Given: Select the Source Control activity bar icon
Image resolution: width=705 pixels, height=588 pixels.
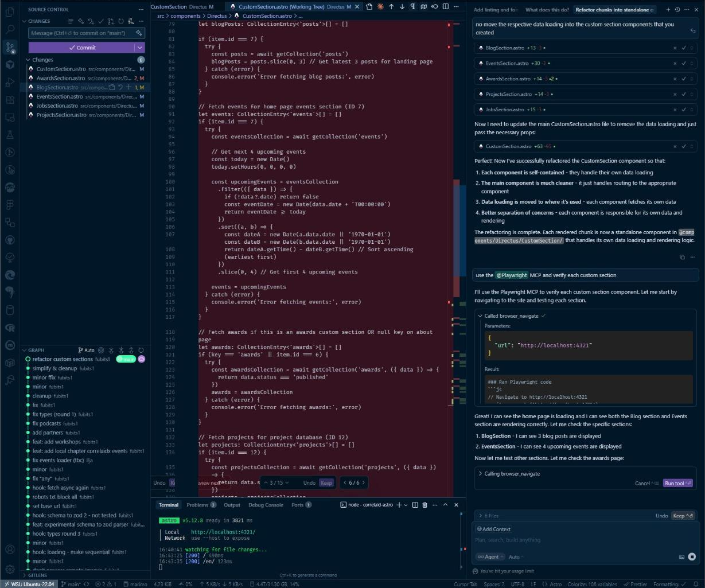Looking at the screenshot, I should (x=10, y=46).
